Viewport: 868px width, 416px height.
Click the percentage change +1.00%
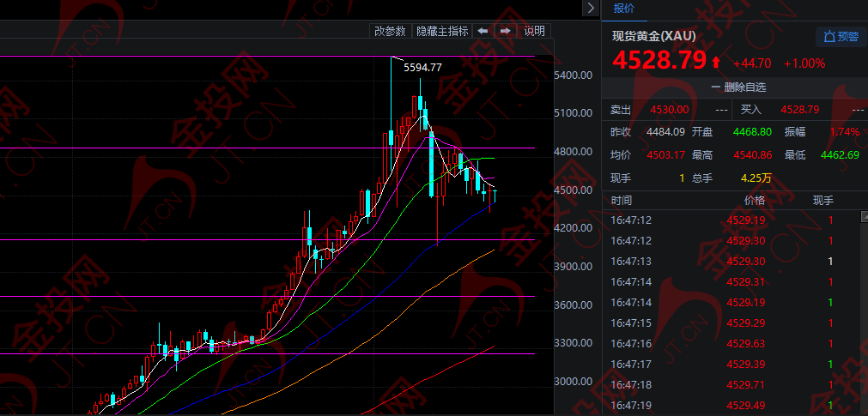click(x=804, y=63)
